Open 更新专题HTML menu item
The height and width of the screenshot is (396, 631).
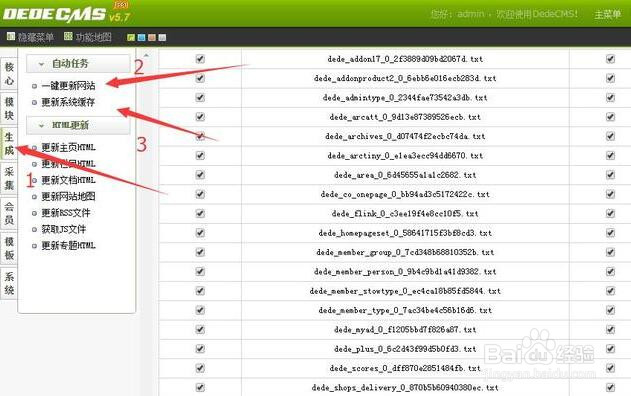click(68, 245)
